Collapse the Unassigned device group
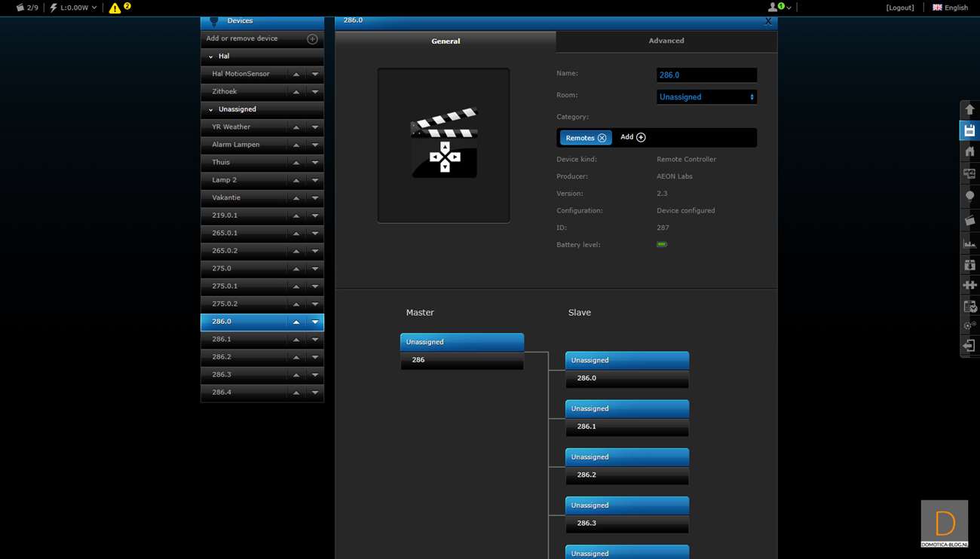The width and height of the screenshot is (980, 559). coord(211,110)
